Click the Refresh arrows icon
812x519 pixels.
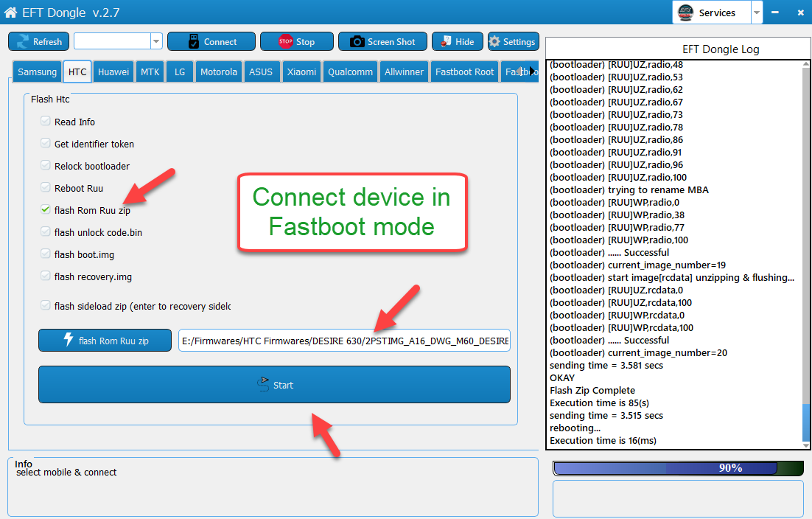pos(23,41)
